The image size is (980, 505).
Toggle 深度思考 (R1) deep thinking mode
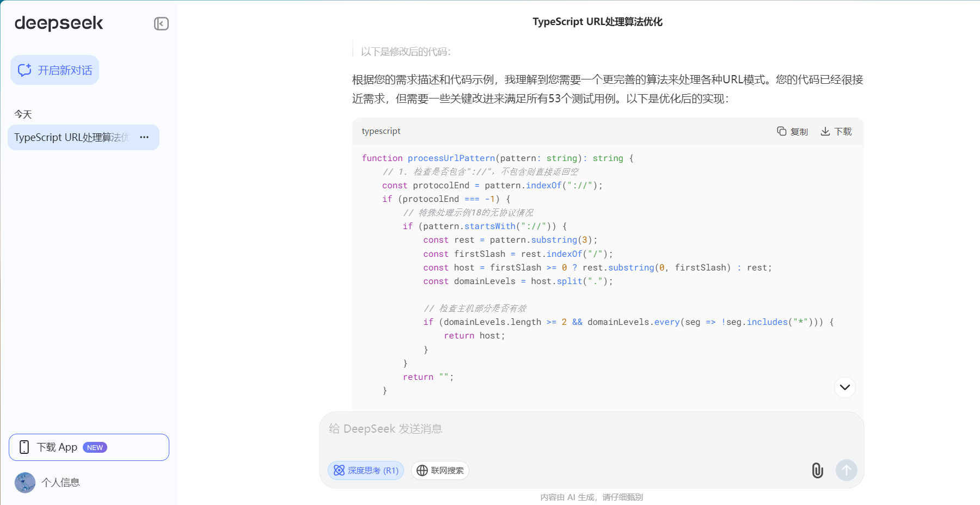click(x=366, y=470)
